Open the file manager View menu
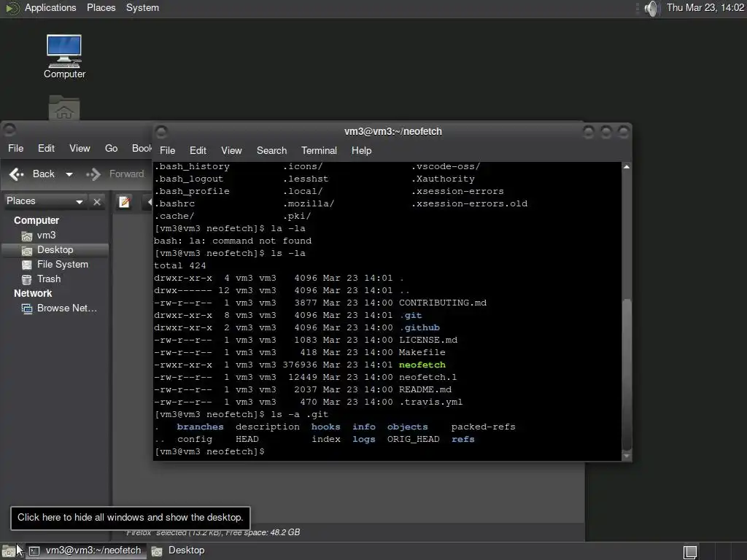This screenshot has width=747, height=560. point(80,149)
